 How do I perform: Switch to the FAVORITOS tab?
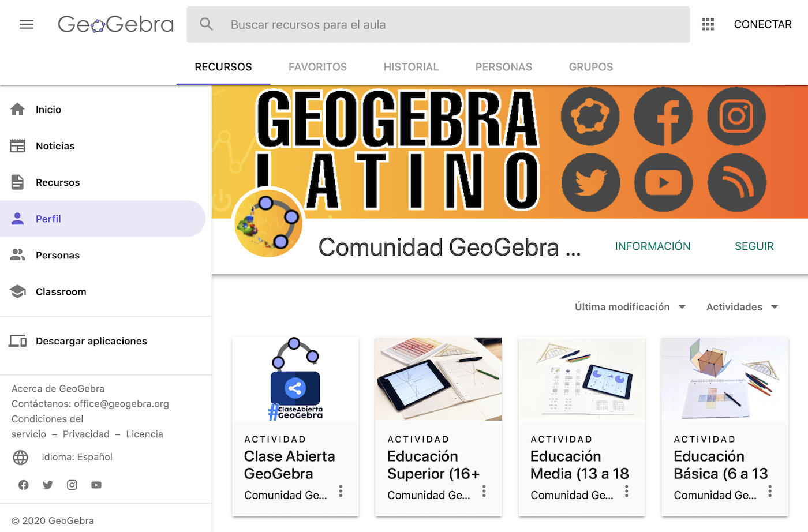(317, 67)
